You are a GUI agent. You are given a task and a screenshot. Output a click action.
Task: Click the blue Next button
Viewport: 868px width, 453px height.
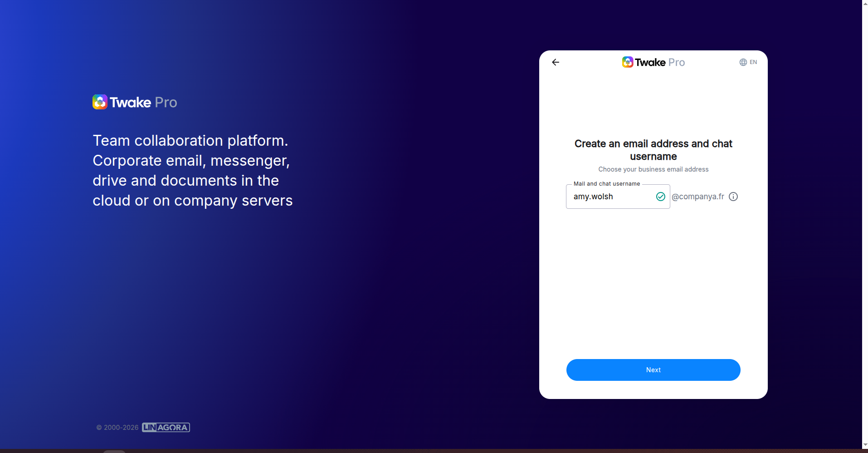pyautogui.click(x=653, y=370)
